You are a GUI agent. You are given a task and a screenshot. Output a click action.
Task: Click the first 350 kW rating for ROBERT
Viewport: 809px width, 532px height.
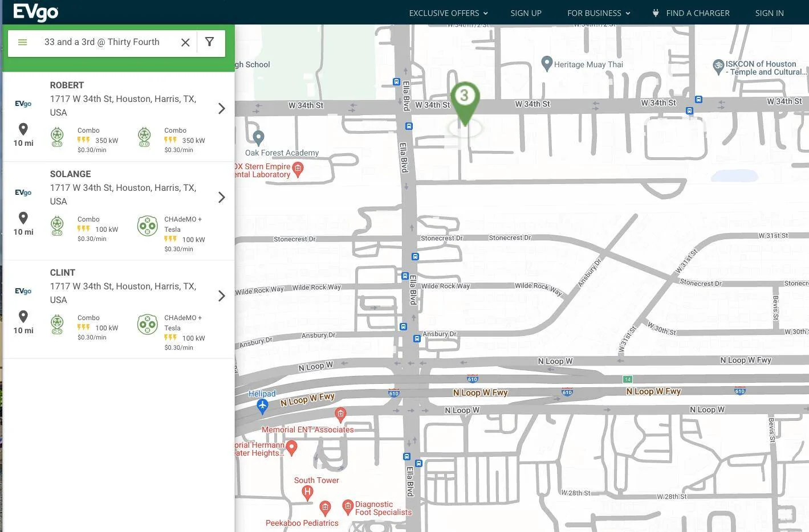click(107, 141)
